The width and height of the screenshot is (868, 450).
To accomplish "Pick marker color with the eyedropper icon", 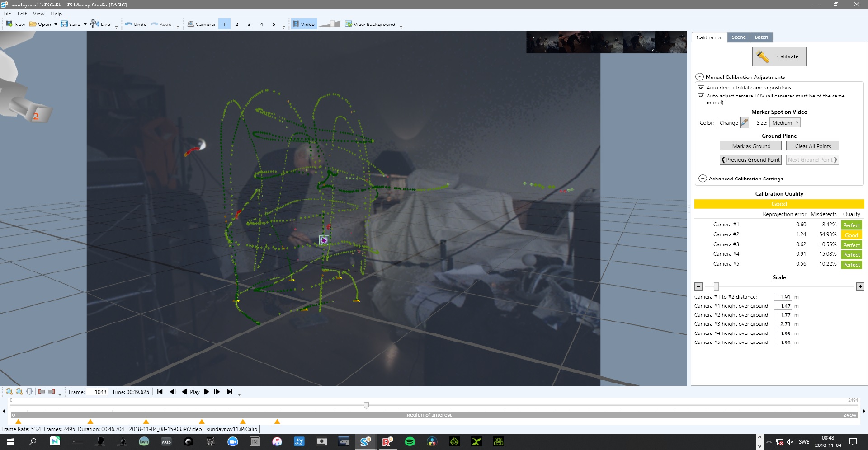I will [x=744, y=122].
